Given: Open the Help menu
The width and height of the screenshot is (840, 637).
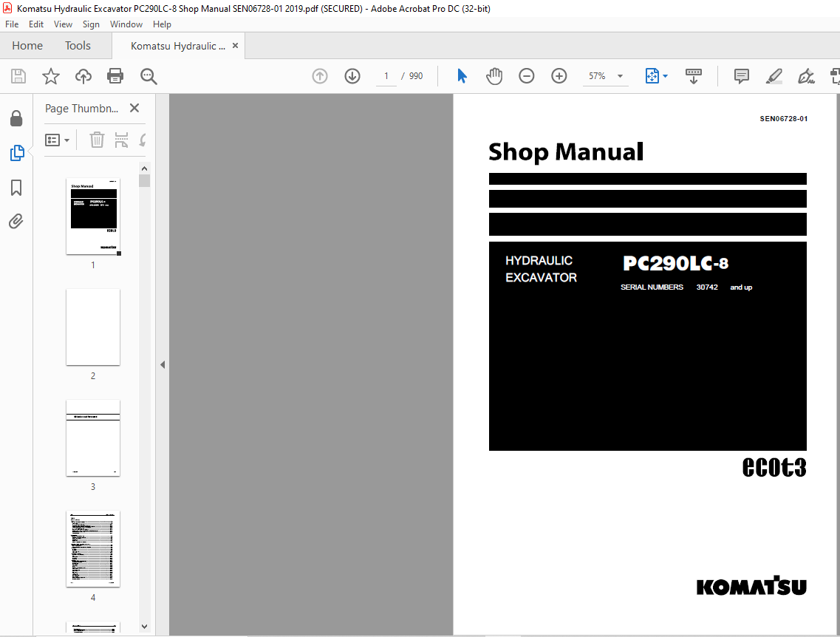Looking at the screenshot, I should (x=162, y=24).
